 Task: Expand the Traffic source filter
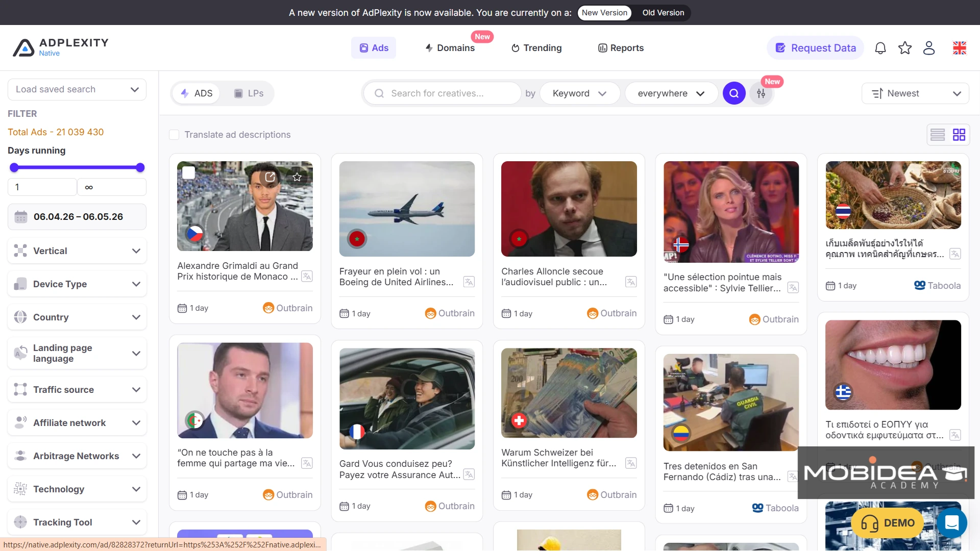(77, 390)
